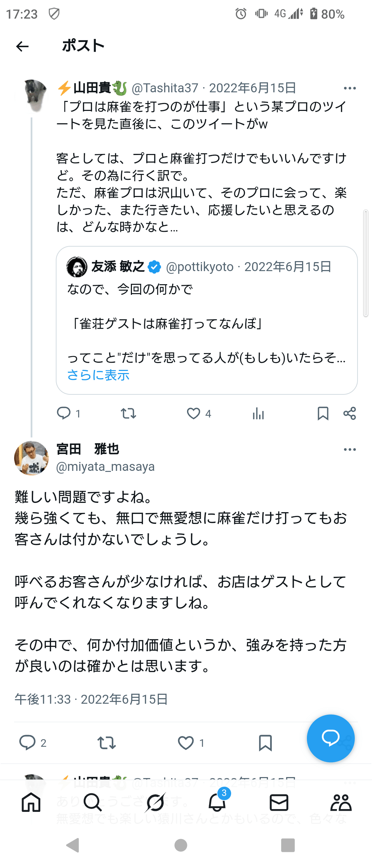This screenshot has height=868, width=372.
Task: Navigate back from the ポスト view
Action: pyautogui.click(x=22, y=46)
